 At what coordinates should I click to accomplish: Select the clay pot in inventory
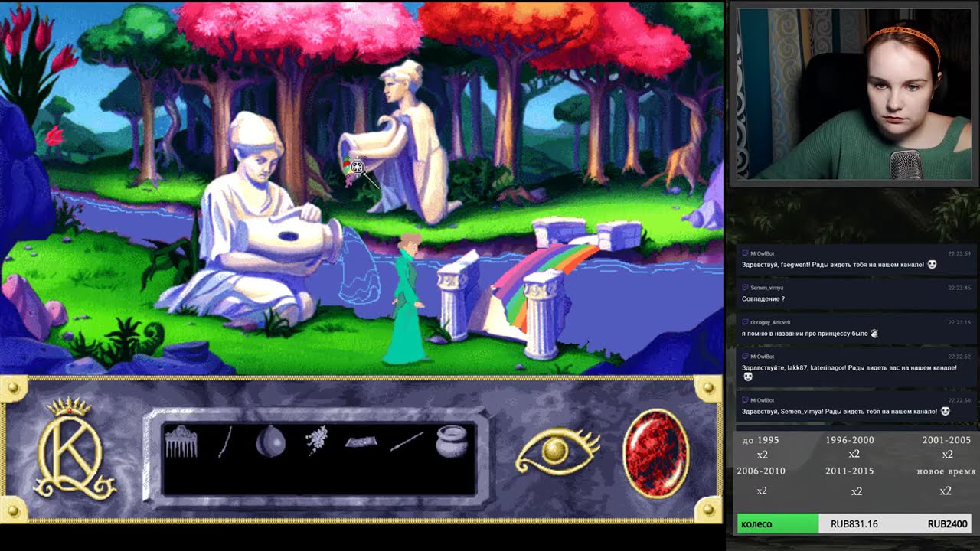pyautogui.click(x=451, y=441)
